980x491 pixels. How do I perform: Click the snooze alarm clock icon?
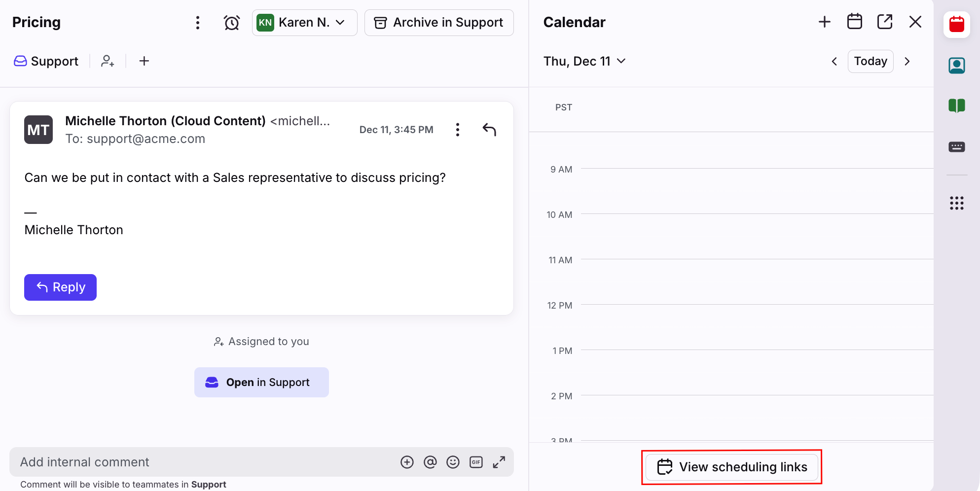(231, 23)
